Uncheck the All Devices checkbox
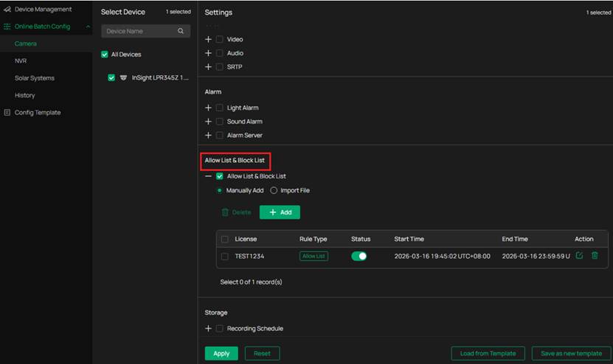Image resolution: width=613 pixels, height=364 pixels. click(x=105, y=55)
